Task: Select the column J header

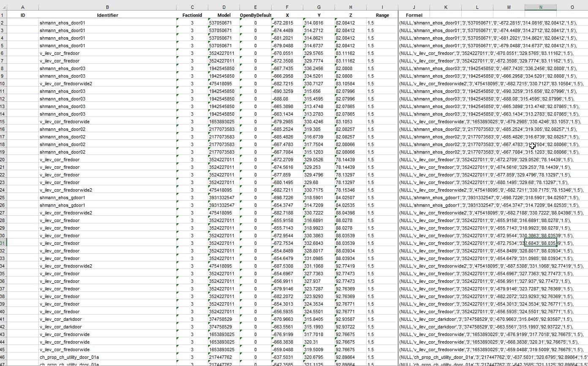Action: pyautogui.click(x=414, y=7)
